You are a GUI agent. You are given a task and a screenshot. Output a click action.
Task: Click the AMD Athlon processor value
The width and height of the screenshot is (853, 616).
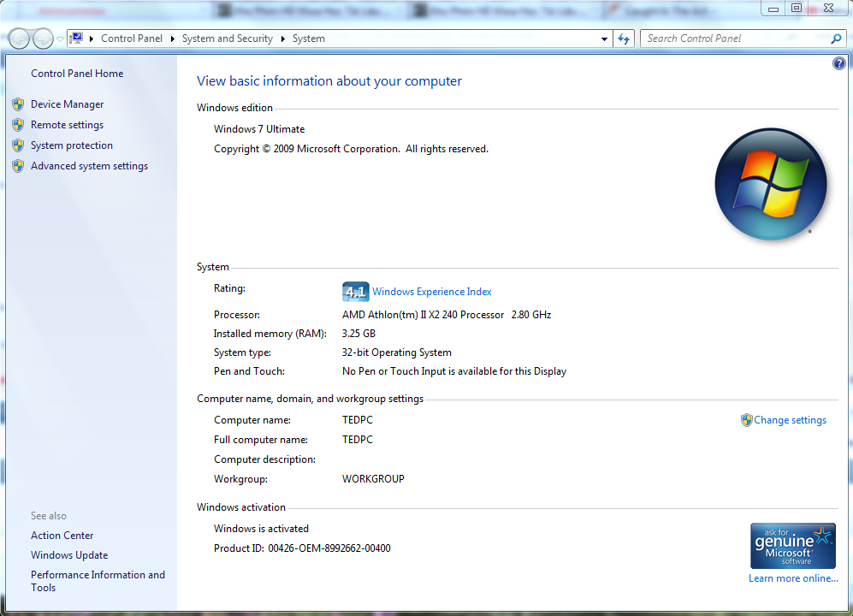447,315
